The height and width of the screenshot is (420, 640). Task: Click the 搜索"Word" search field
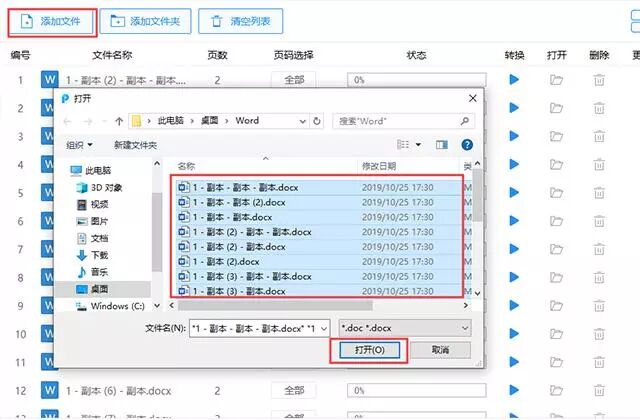[x=403, y=121]
